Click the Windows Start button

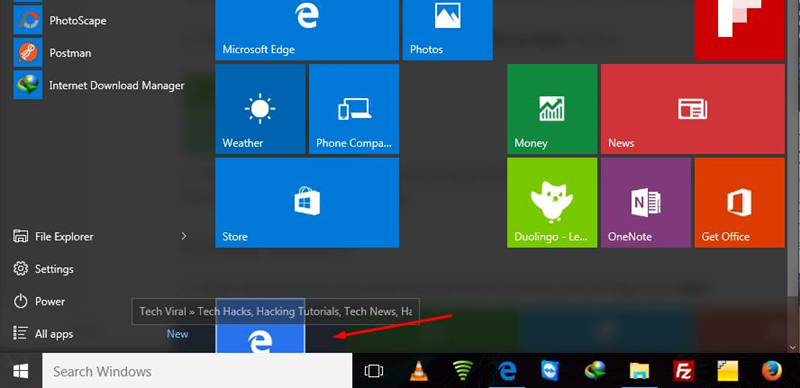click(x=20, y=371)
